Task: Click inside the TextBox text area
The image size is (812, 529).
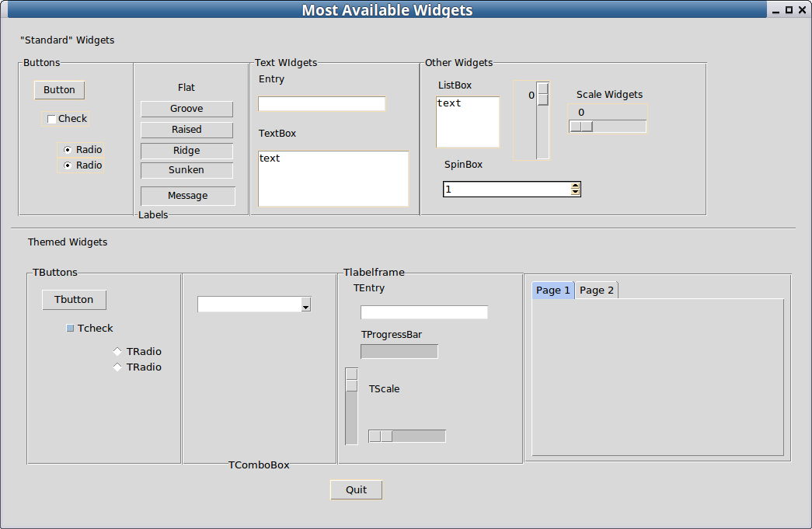Action: pyautogui.click(x=333, y=179)
